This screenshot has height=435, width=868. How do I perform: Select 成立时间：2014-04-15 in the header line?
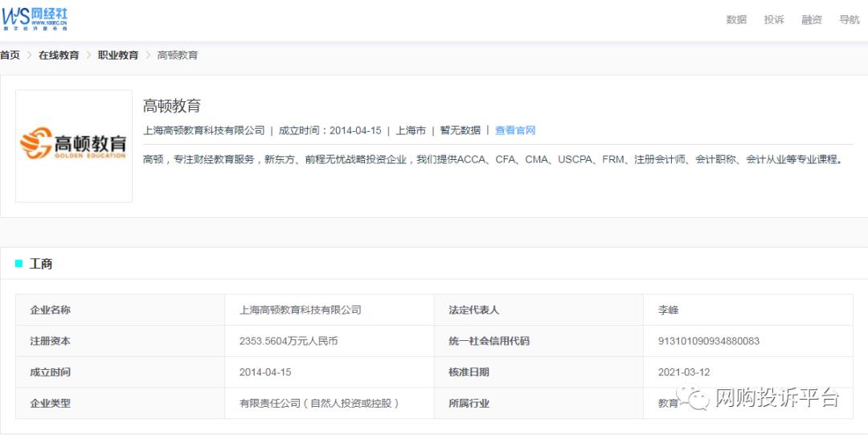click(330, 131)
